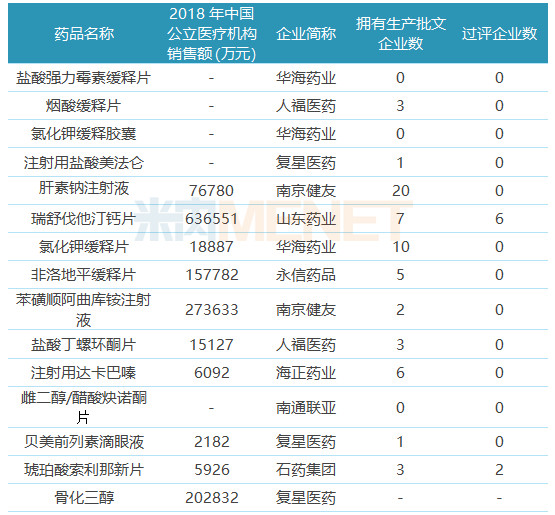The width and height of the screenshot is (555, 515).
Task: Click sales figure 636551
Action: pyautogui.click(x=211, y=219)
